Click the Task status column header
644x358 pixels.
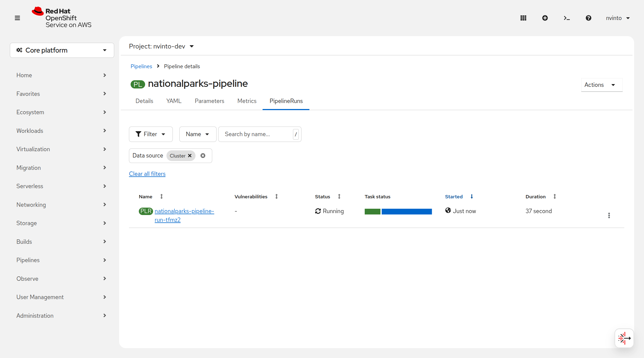point(378,197)
